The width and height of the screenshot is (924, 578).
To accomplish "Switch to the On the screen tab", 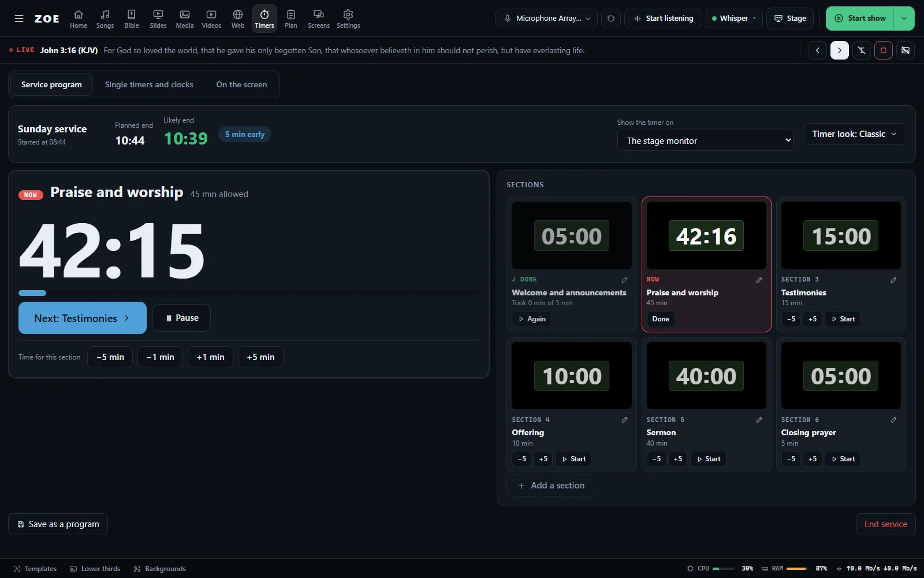I will [241, 84].
